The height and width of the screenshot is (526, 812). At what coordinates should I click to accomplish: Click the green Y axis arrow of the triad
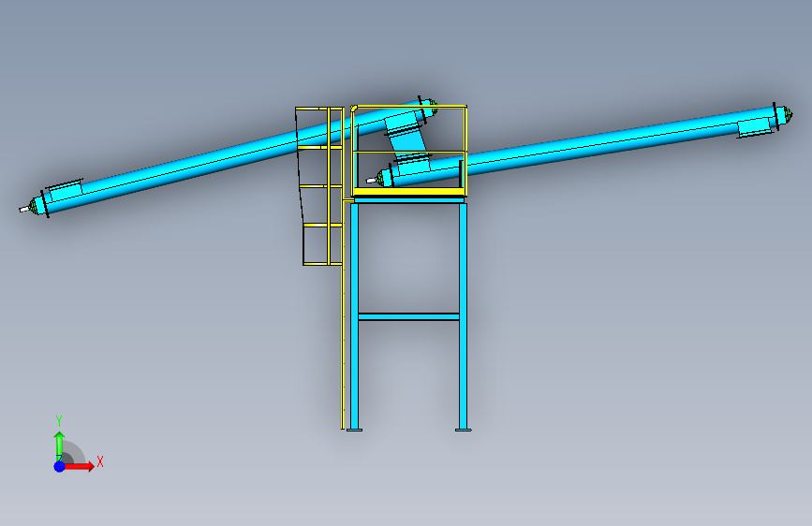[x=59, y=446]
